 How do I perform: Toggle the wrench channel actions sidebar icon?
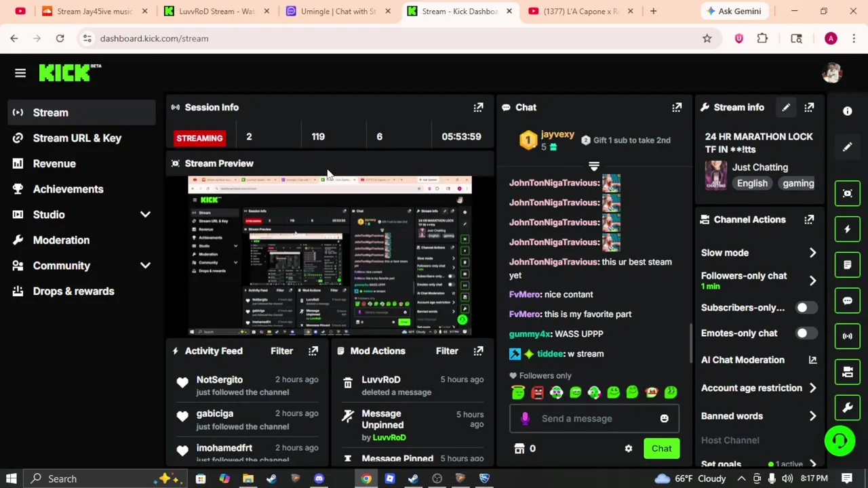(848, 407)
